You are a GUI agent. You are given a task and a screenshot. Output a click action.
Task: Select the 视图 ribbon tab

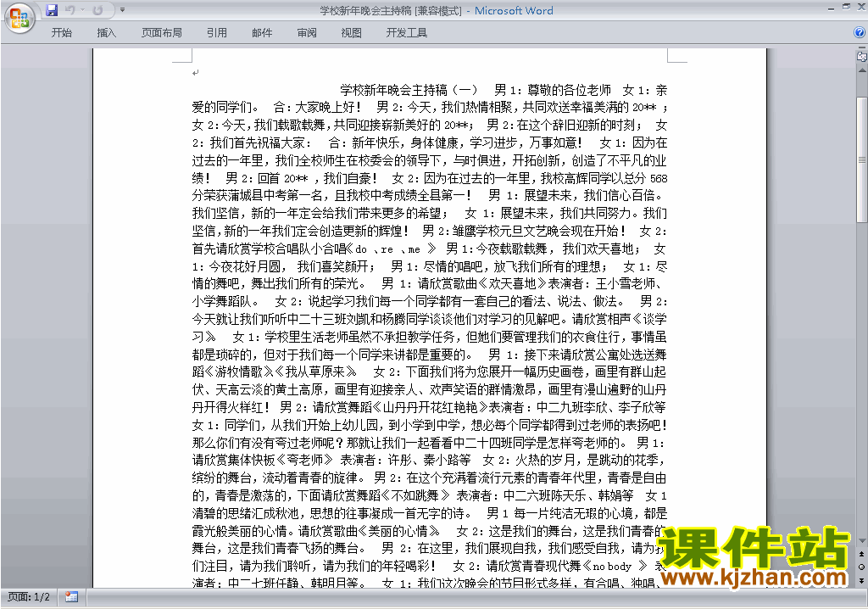(x=351, y=33)
